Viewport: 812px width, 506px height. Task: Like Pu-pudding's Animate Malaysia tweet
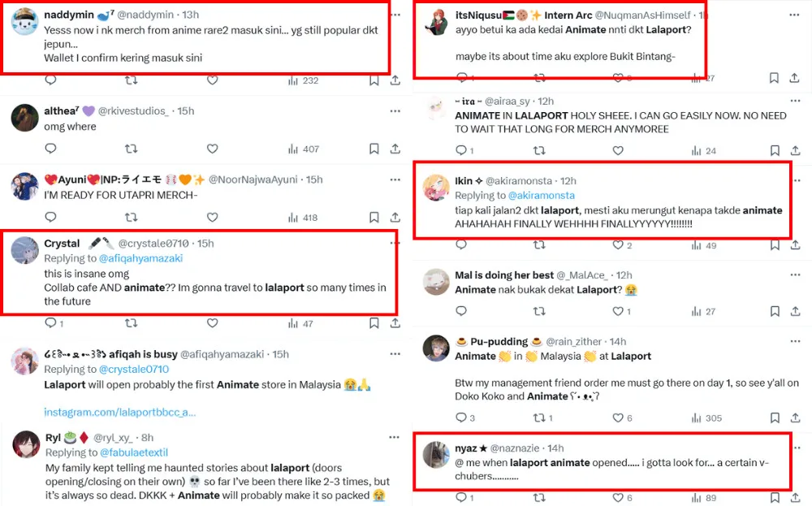click(618, 417)
